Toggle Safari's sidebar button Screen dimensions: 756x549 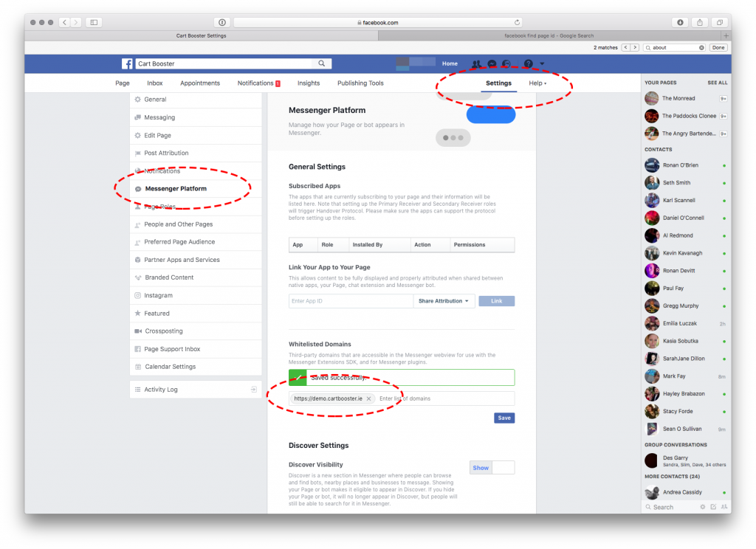click(x=94, y=22)
